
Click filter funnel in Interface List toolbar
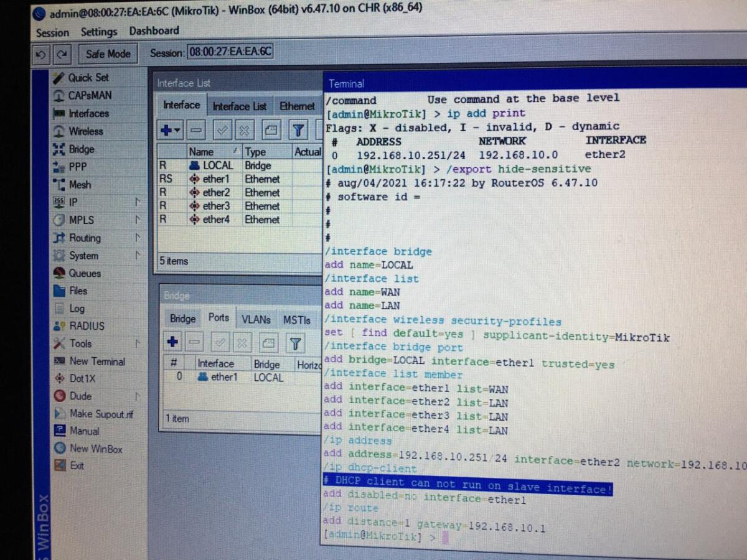coord(299,131)
